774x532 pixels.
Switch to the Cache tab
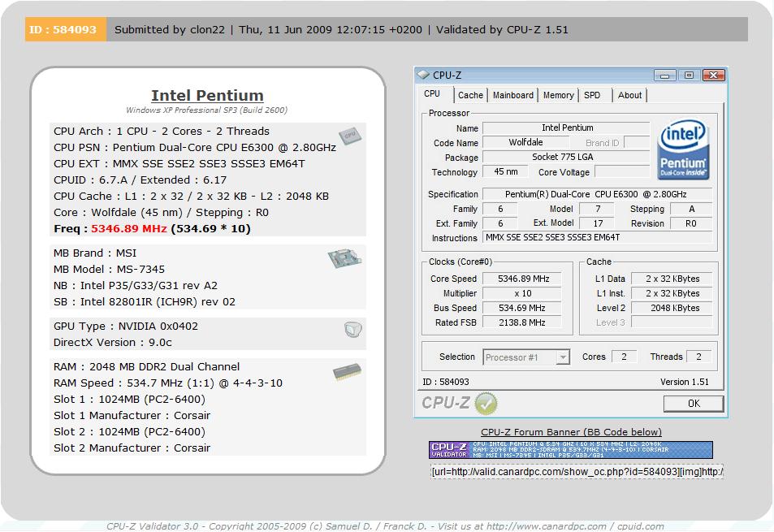[x=470, y=95]
